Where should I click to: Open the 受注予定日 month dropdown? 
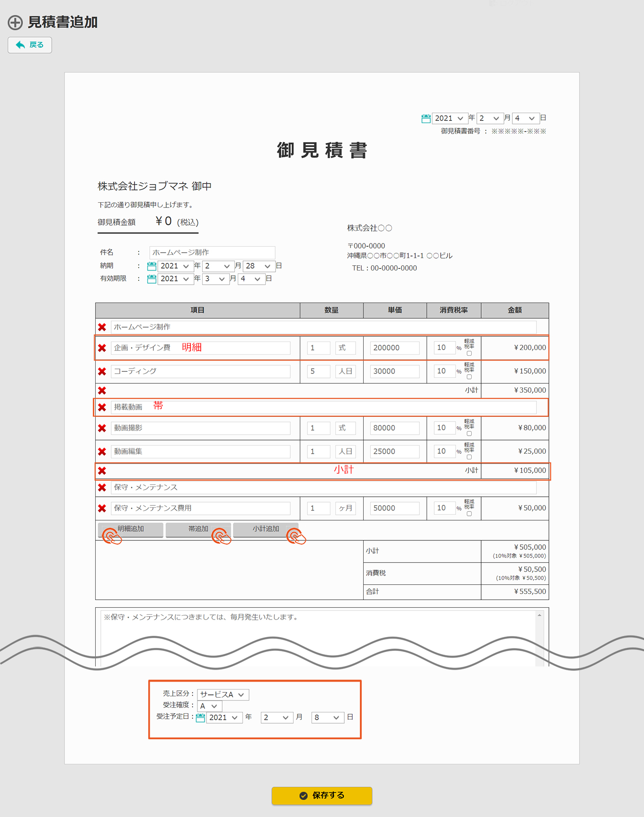pos(276,718)
